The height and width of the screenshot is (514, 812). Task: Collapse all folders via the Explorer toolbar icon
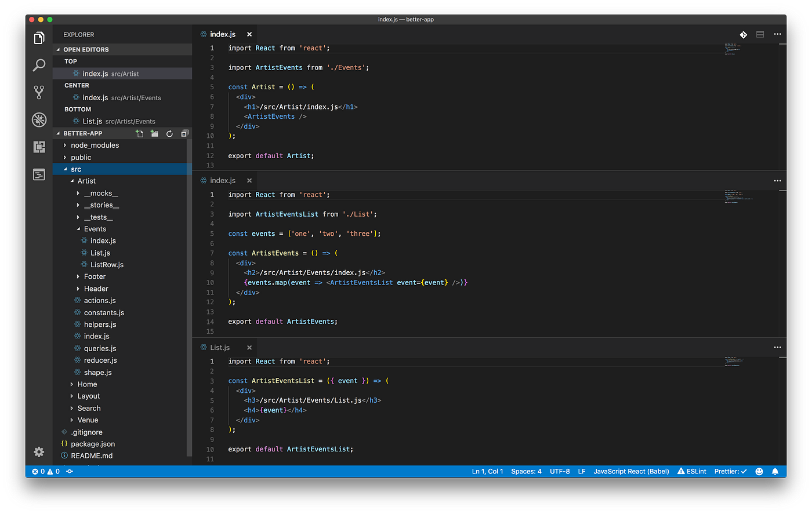pos(184,133)
